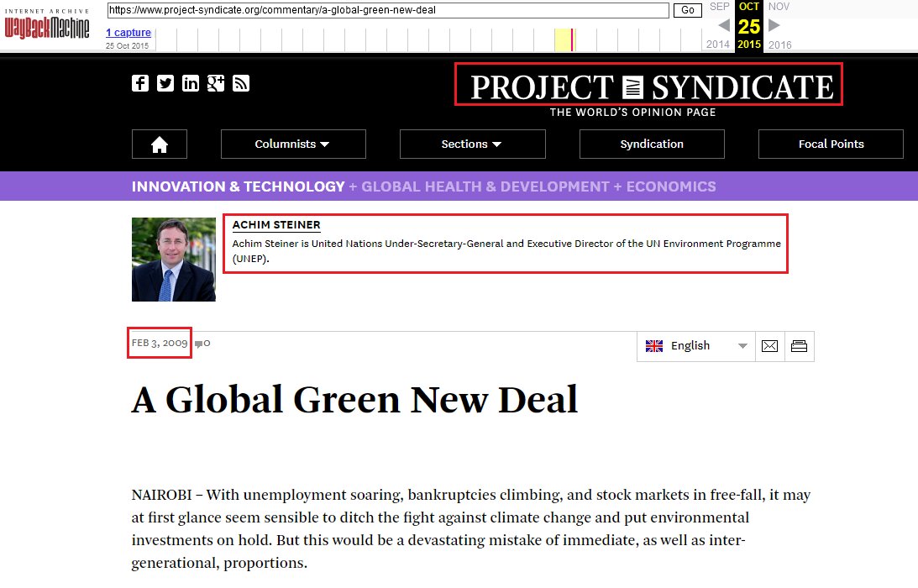Open the Syndication menu item

[652, 144]
